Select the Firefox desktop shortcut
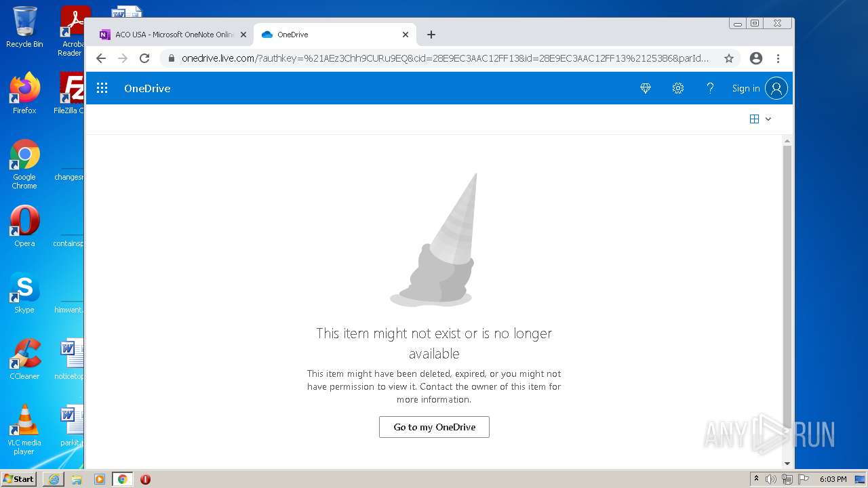 point(24,94)
